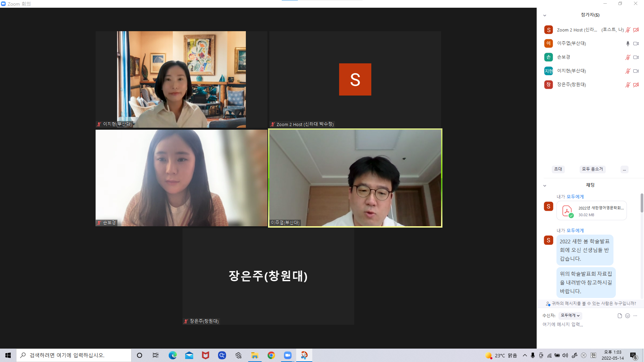Click the file attachment icon in chat
Image resolution: width=644 pixels, height=362 pixels.
click(x=620, y=315)
